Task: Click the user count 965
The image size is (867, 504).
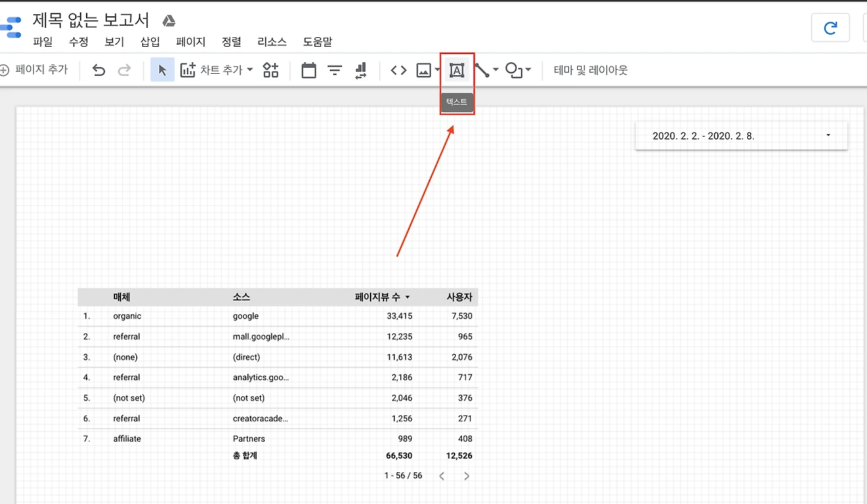Action: point(465,337)
